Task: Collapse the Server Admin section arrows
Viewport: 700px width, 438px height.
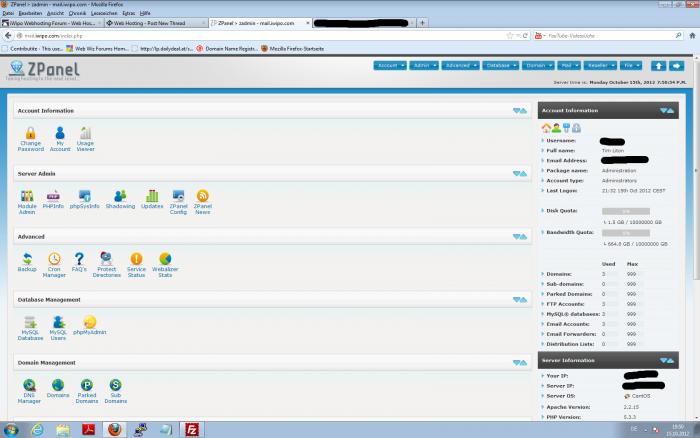Action: (520, 174)
